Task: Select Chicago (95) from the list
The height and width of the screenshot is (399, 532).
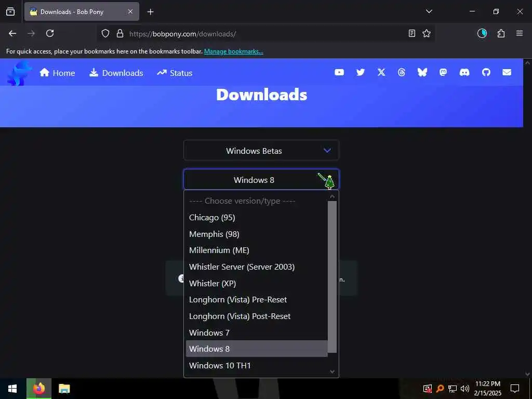Action: click(257, 218)
